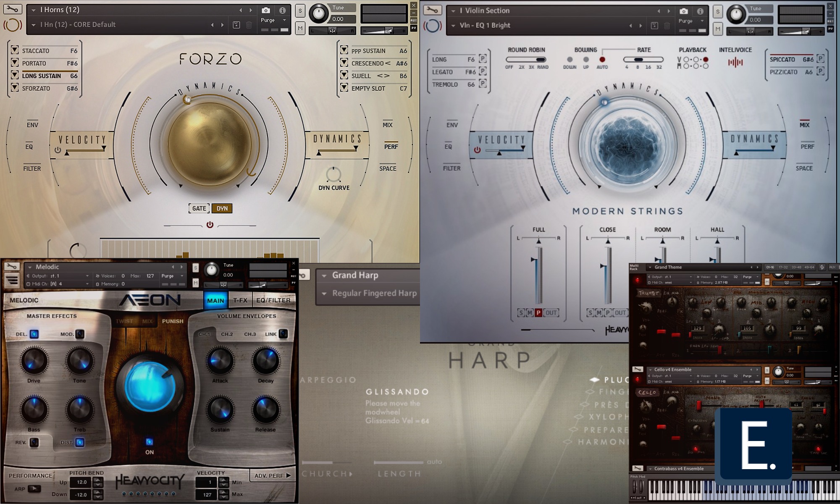The width and height of the screenshot is (840, 504).
Task: Switch to Aeon MAIN tab
Action: coord(215,300)
